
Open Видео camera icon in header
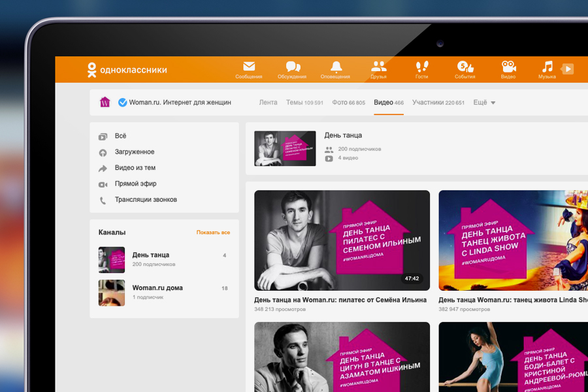click(508, 67)
